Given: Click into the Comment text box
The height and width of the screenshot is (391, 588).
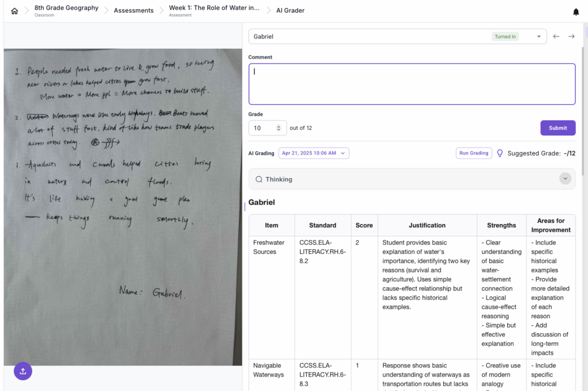Looking at the screenshot, I should click(412, 84).
